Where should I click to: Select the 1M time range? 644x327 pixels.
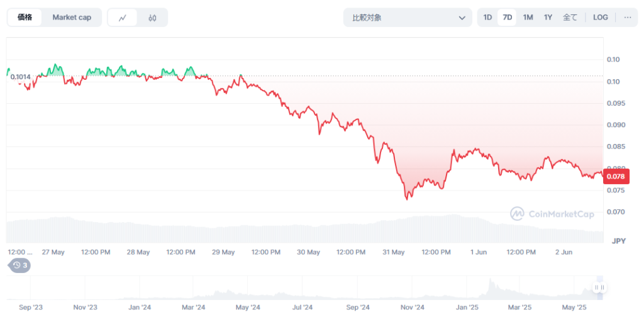528,18
